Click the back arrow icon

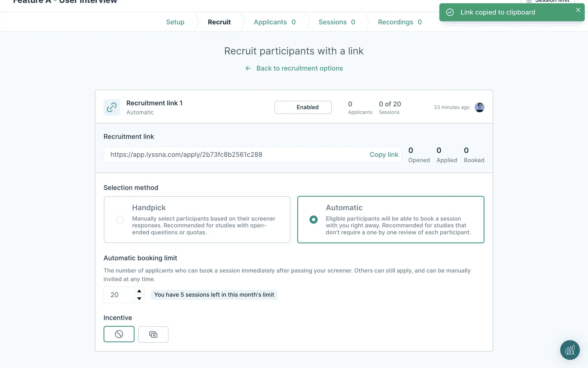click(248, 68)
